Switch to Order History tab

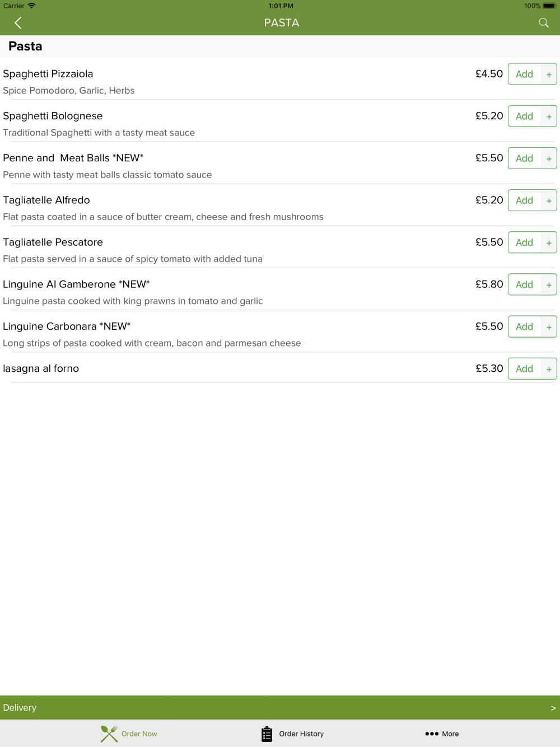[x=292, y=734]
